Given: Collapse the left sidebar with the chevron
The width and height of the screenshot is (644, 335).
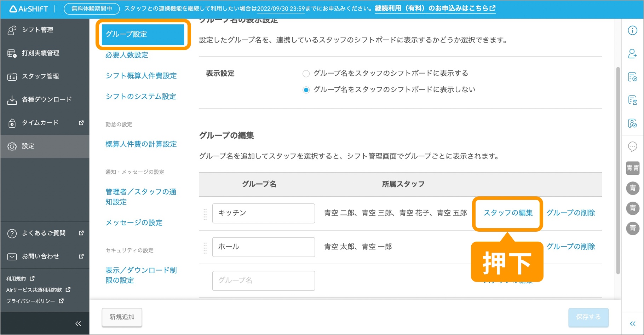Looking at the screenshot, I should coord(78,323).
